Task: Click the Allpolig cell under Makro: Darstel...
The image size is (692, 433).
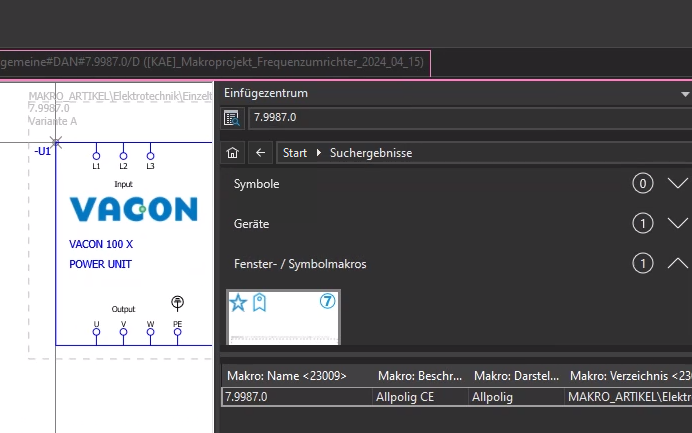Action: (x=516, y=397)
